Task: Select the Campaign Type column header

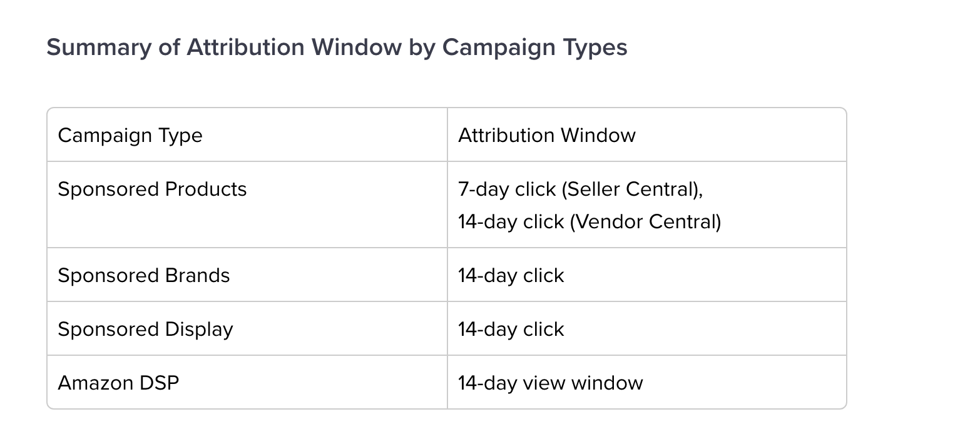Action: (x=130, y=135)
